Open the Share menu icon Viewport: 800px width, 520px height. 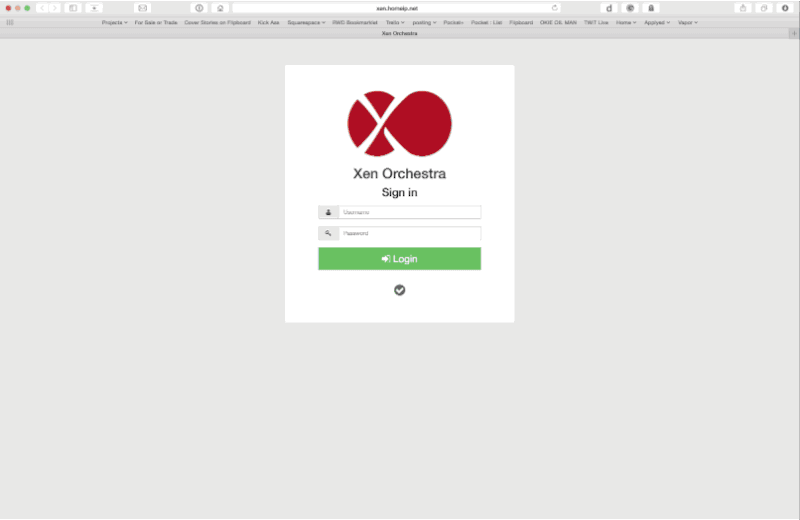click(743, 8)
